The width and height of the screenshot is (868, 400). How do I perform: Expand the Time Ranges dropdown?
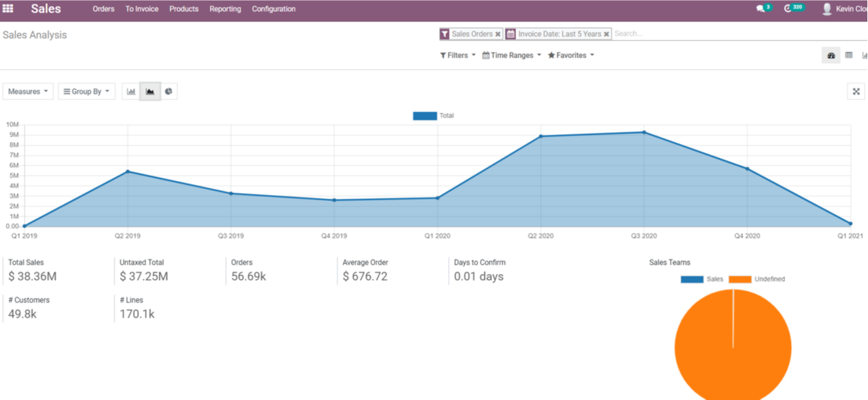coord(511,56)
